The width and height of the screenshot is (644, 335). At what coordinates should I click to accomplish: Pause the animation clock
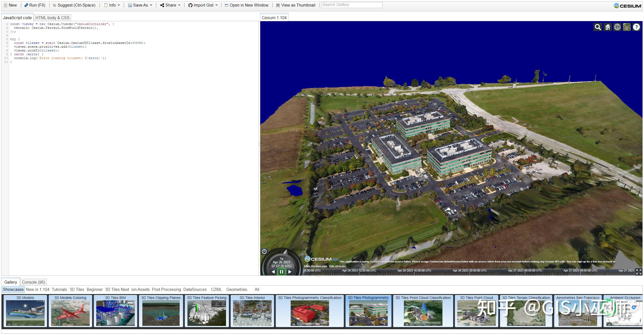(x=281, y=272)
